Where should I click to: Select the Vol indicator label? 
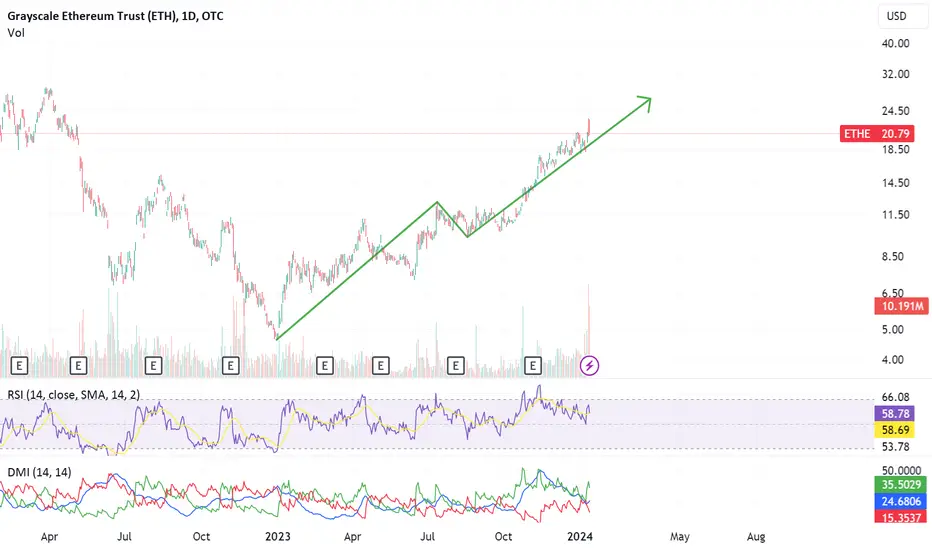(x=16, y=33)
